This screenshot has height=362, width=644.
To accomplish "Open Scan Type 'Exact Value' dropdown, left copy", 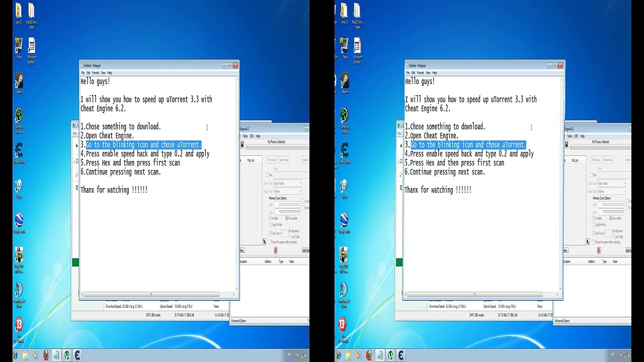I will 287,184.
